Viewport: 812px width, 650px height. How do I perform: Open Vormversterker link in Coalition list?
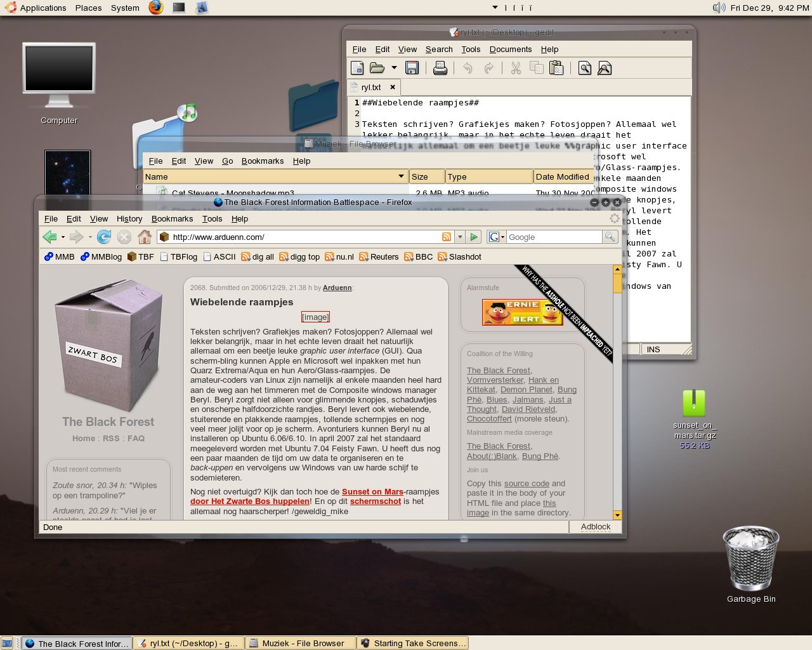click(x=495, y=380)
